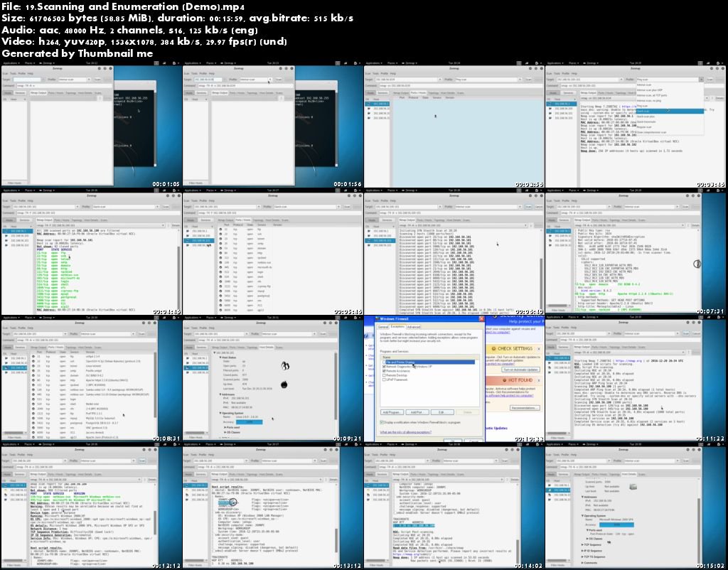
Task: Select Services button in 00:03:46 frame
Action: pyautogui.click(x=568, y=93)
